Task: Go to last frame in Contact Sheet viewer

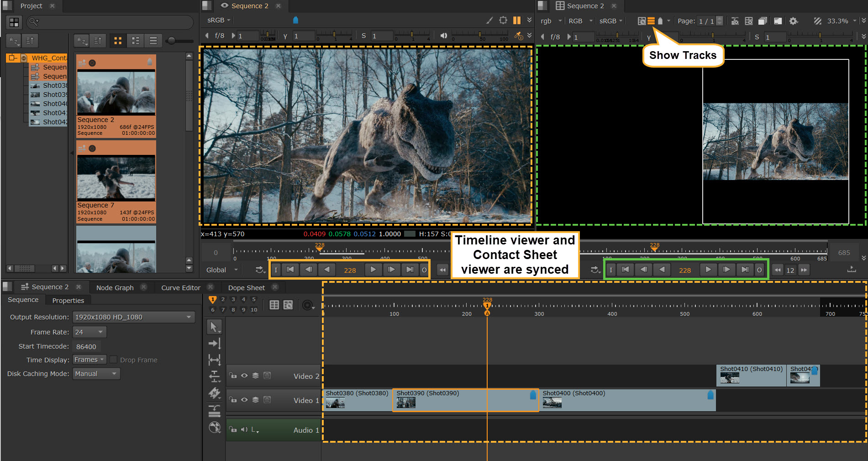Action: pyautogui.click(x=745, y=270)
